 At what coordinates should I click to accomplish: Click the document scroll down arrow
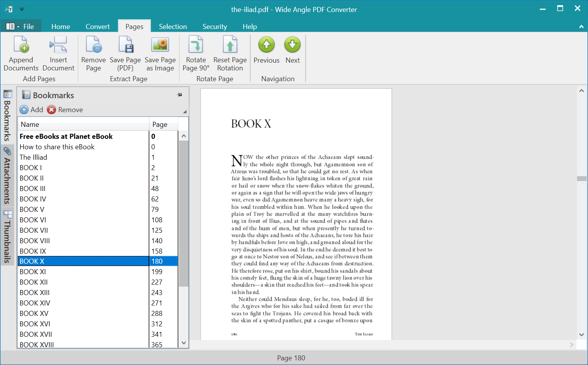(581, 335)
